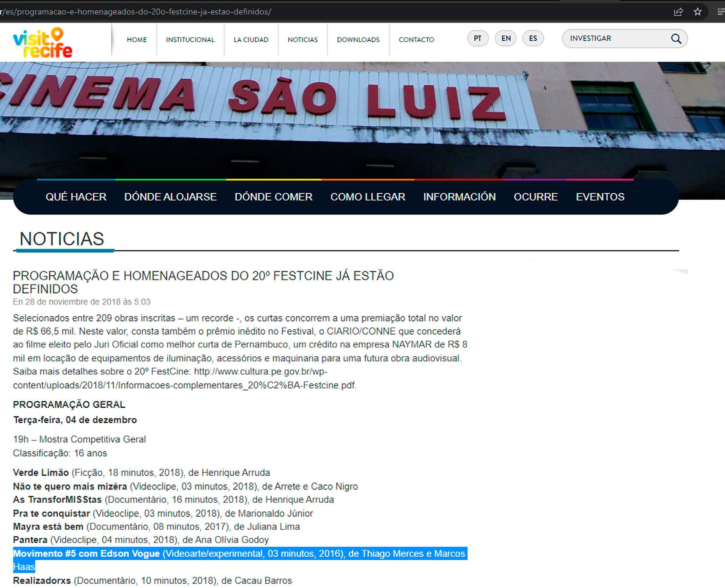The height and width of the screenshot is (588, 725).
Task: Open the CONTACTO page
Action: tap(416, 40)
